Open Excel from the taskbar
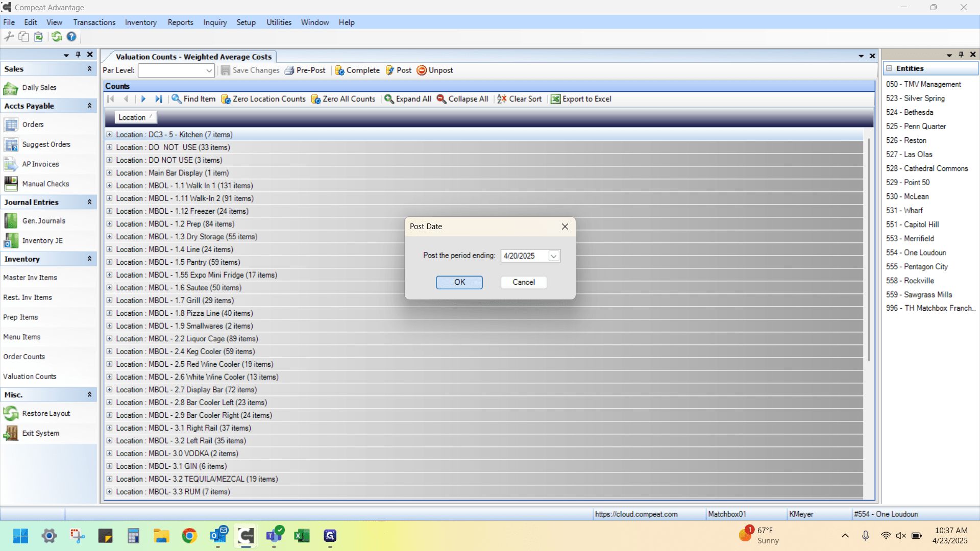The image size is (980, 551). [x=302, y=536]
